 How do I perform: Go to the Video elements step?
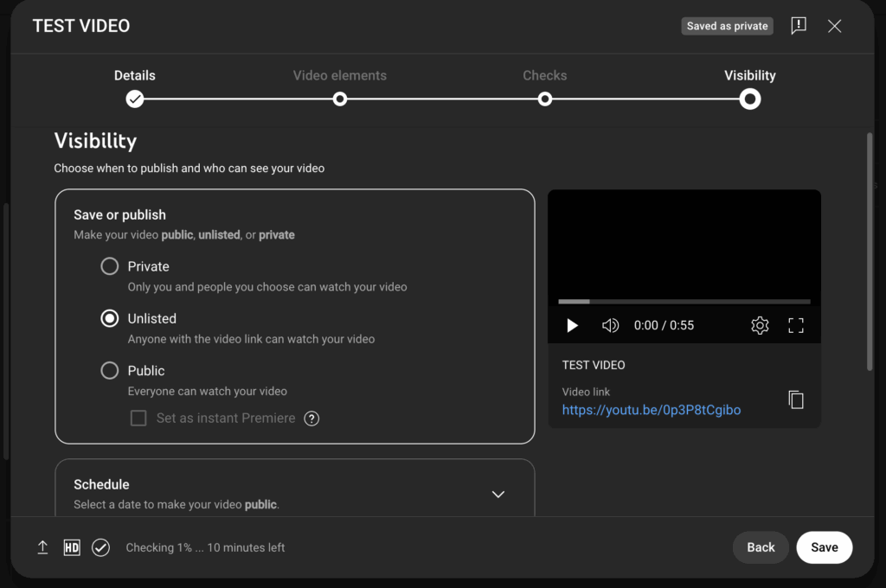click(x=339, y=99)
